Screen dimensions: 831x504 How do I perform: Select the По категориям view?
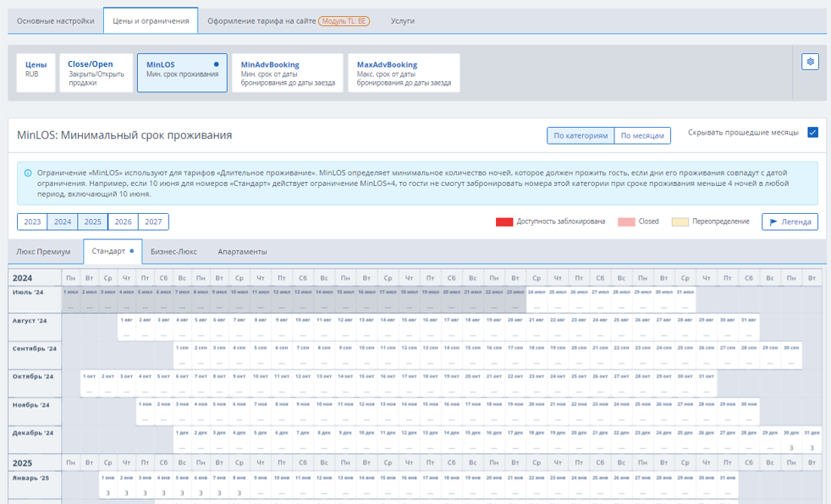[x=581, y=135]
